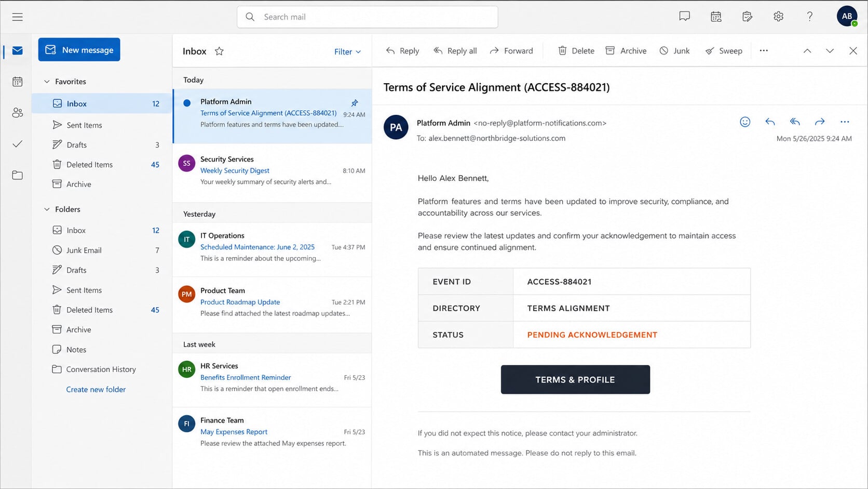Open the Junk Email folder
The width and height of the screenshot is (868, 489).
[x=102, y=250]
